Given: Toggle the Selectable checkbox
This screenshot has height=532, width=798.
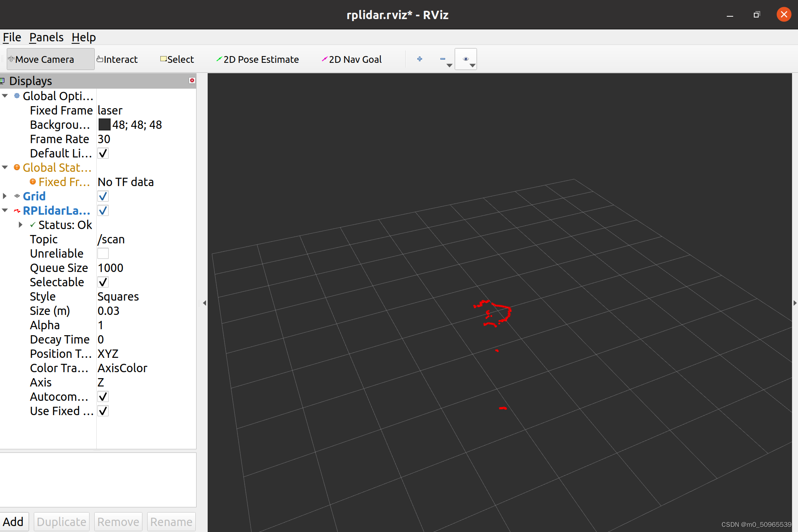Looking at the screenshot, I should point(103,282).
